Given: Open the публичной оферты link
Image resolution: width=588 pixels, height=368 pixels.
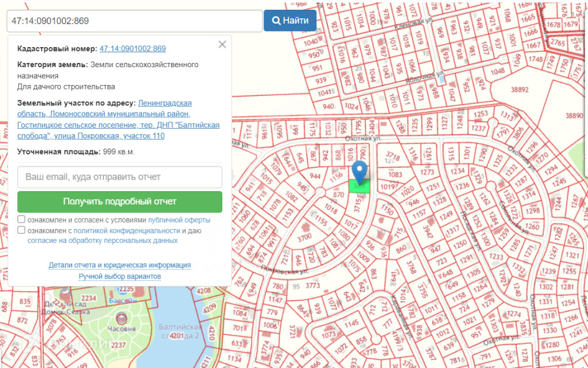Looking at the screenshot, I should [x=179, y=220].
